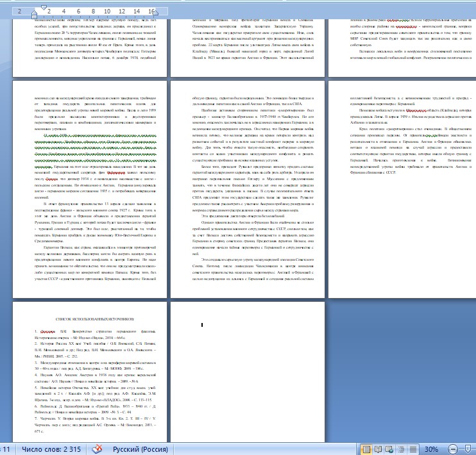Switch to Web Layout view
This screenshot has height=455, width=476.
[389, 449]
